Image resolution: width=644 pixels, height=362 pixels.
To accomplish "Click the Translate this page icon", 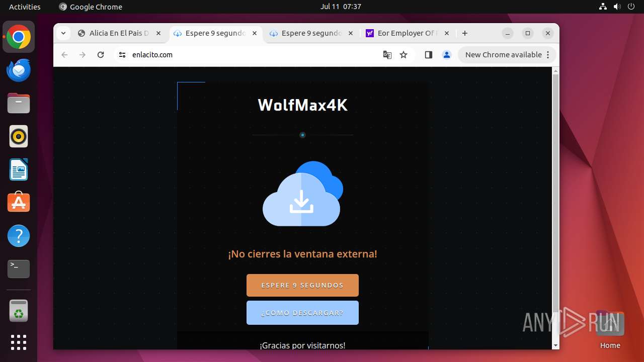I will click(x=387, y=55).
